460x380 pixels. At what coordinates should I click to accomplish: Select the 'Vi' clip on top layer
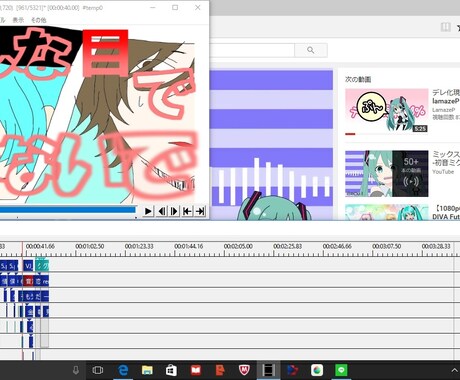[x=28, y=266]
